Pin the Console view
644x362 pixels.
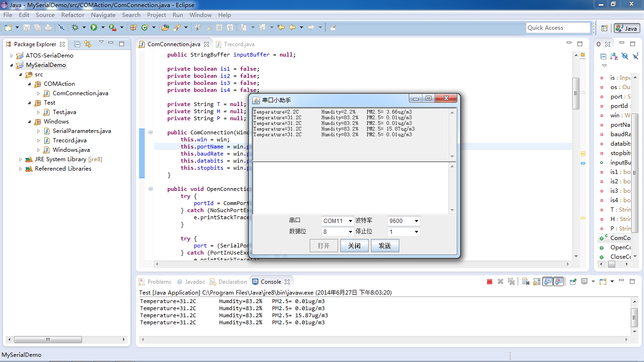[573, 282]
